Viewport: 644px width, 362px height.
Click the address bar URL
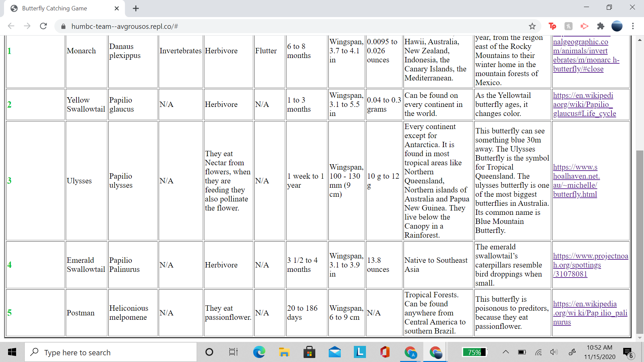tap(124, 26)
